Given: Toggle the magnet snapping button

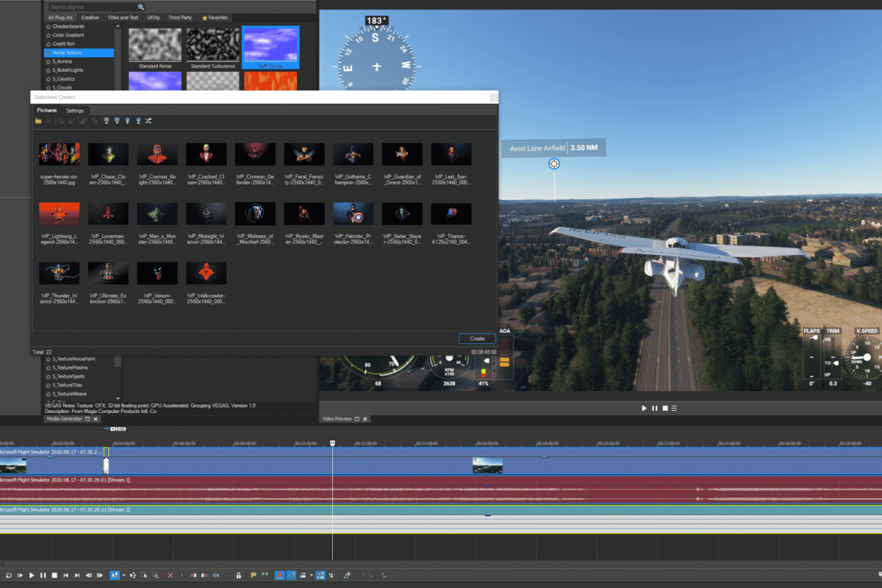Looking at the screenshot, I should [280, 575].
